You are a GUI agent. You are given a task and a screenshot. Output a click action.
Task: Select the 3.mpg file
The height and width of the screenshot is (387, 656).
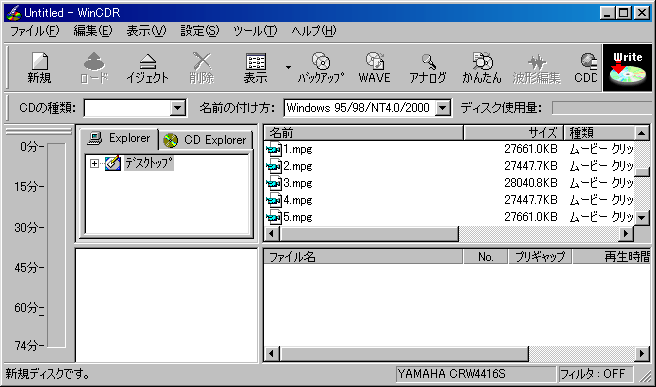click(x=298, y=183)
